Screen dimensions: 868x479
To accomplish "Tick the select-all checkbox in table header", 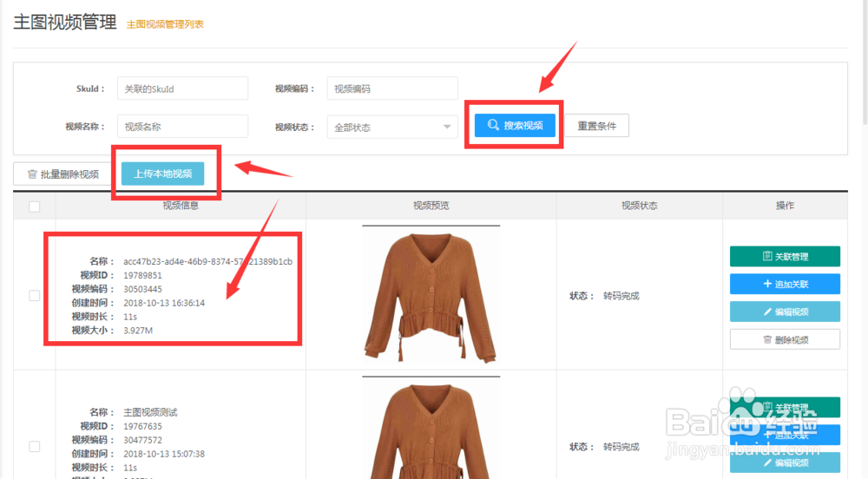I will (35, 207).
